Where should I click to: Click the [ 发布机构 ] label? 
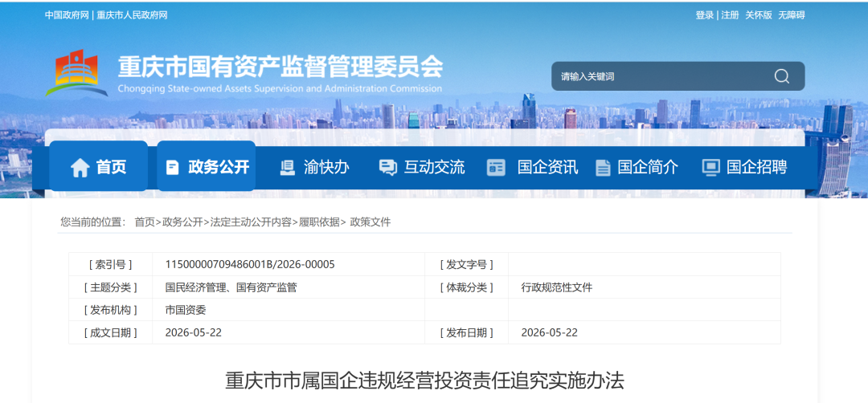[x=111, y=310]
